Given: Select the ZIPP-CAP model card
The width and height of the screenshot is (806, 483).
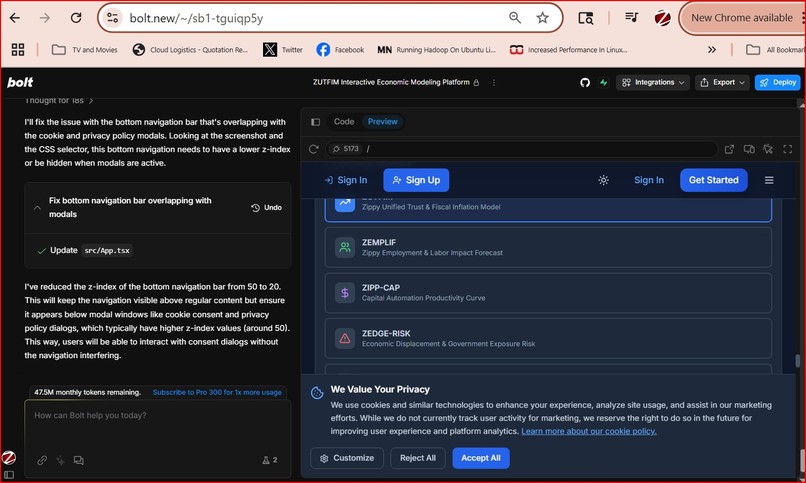Looking at the screenshot, I should (548, 293).
